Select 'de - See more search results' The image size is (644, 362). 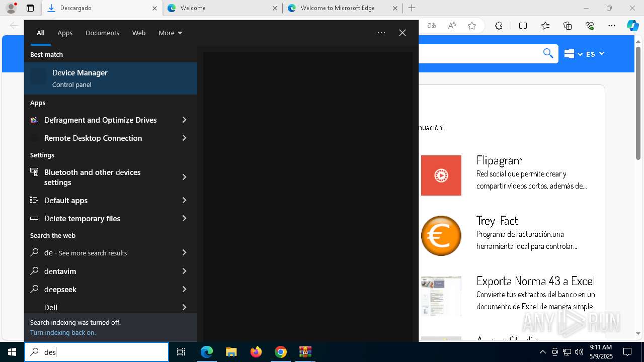pos(86,253)
